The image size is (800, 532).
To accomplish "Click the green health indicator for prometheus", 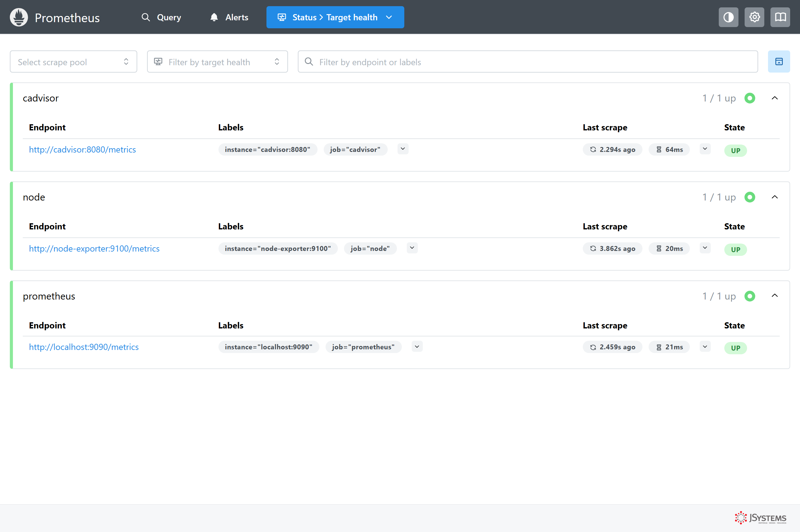I will point(750,296).
